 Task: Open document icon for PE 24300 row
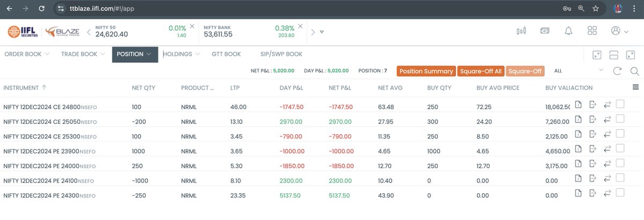578,193
